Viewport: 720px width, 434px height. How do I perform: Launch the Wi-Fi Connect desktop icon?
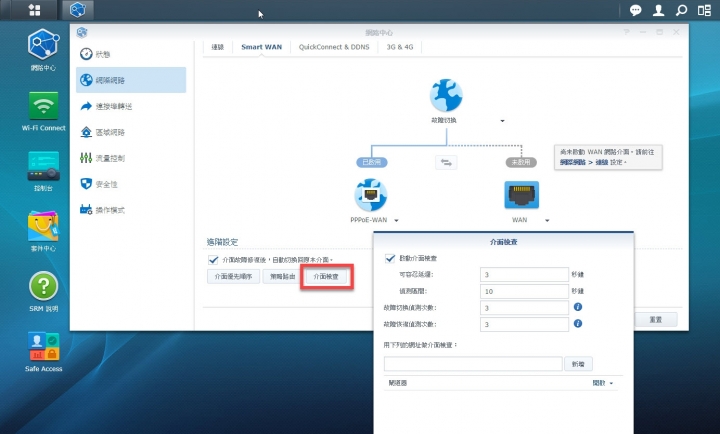43,112
